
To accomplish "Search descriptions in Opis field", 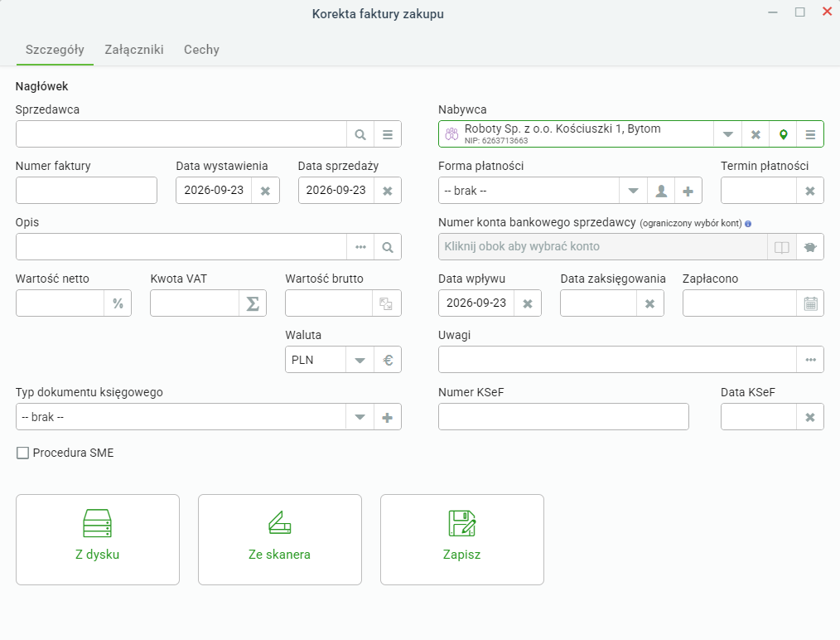I will point(388,247).
